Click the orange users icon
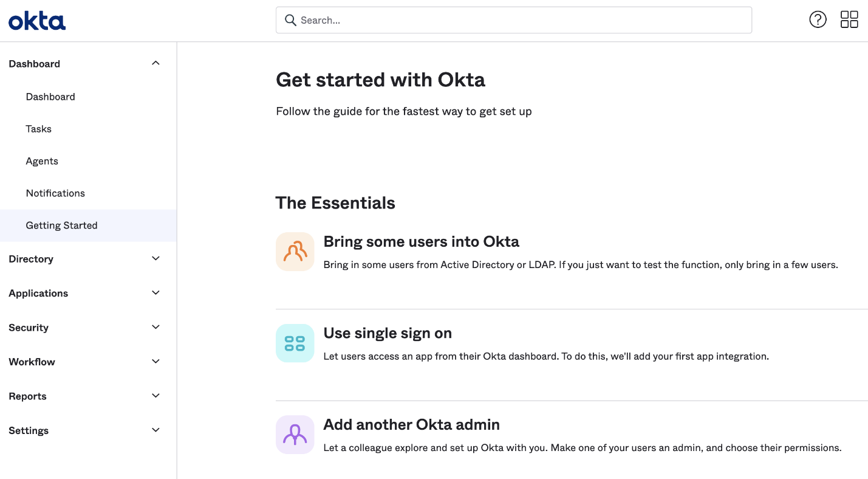The image size is (868, 479). point(295,251)
